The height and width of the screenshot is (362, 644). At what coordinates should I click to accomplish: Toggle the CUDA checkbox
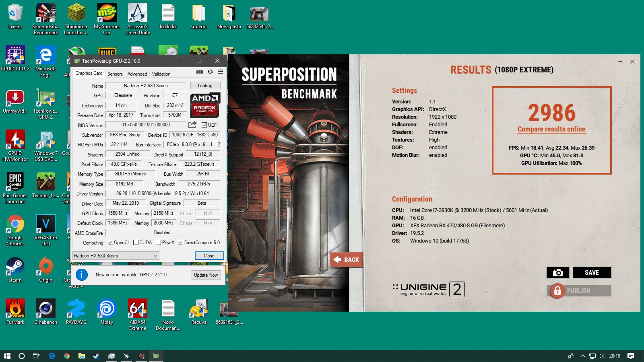coord(136,243)
